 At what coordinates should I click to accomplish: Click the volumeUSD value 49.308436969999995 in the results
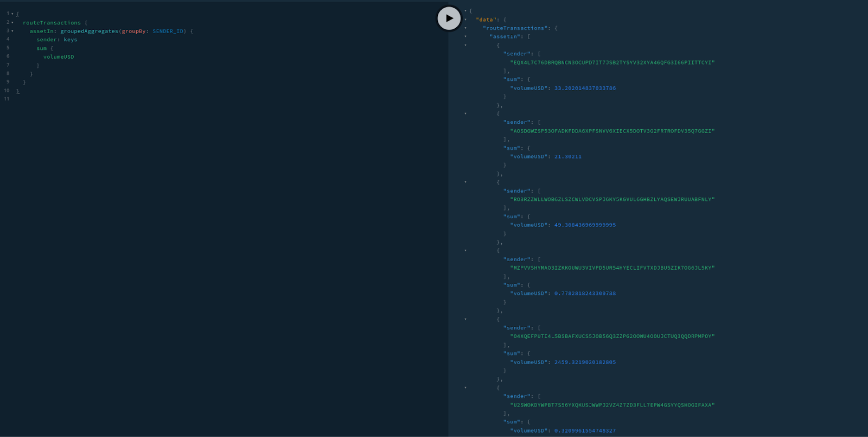tap(585, 225)
